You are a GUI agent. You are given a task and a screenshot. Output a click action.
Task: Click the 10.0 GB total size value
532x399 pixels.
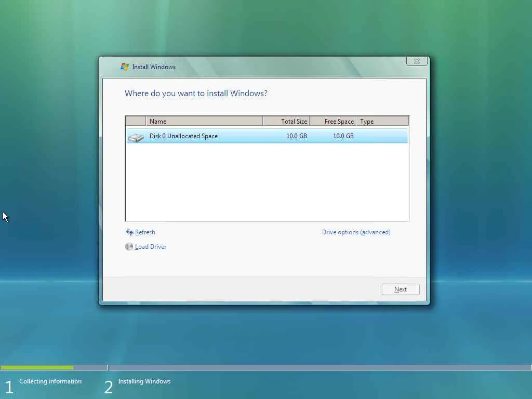click(297, 136)
